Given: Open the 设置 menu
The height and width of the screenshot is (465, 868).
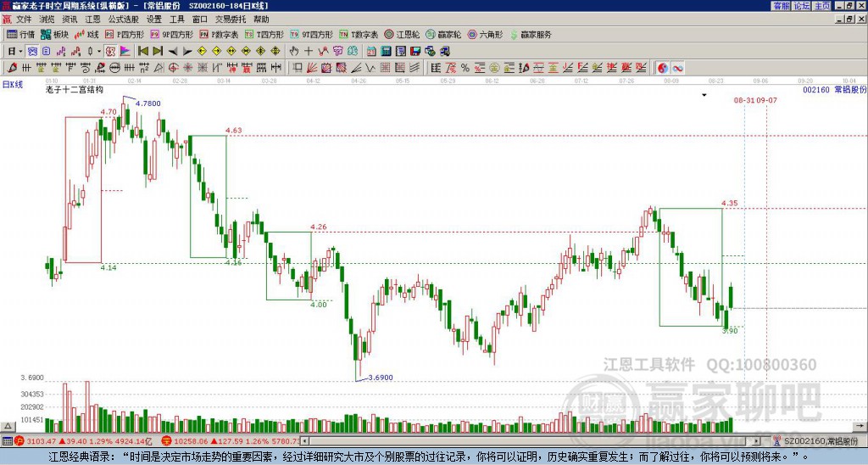Looking at the screenshot, I should (x=154, y=20).
